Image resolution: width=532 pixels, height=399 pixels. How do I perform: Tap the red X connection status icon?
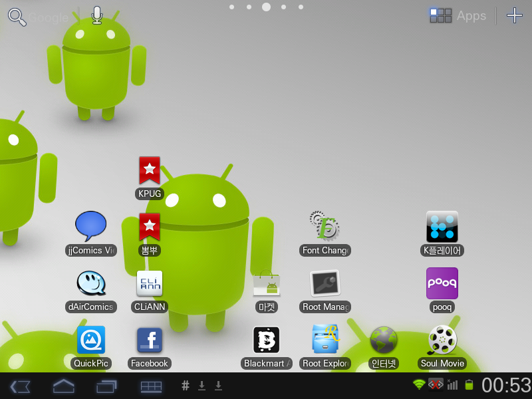point(436,384)
